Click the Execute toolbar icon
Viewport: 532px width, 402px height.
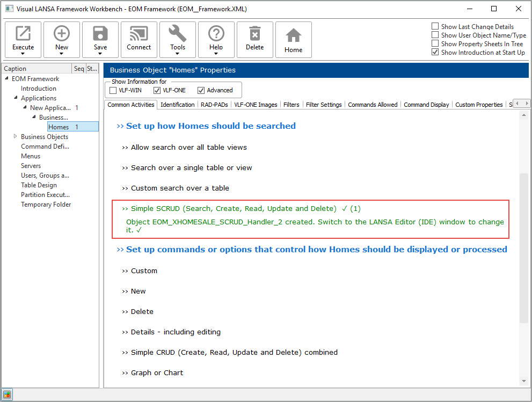pos(23,34)
